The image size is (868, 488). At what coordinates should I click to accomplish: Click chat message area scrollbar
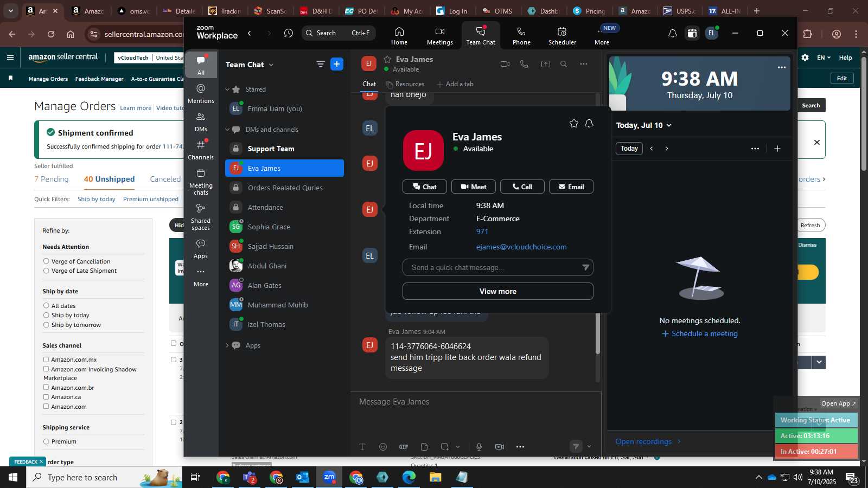[x=598, y=333]
